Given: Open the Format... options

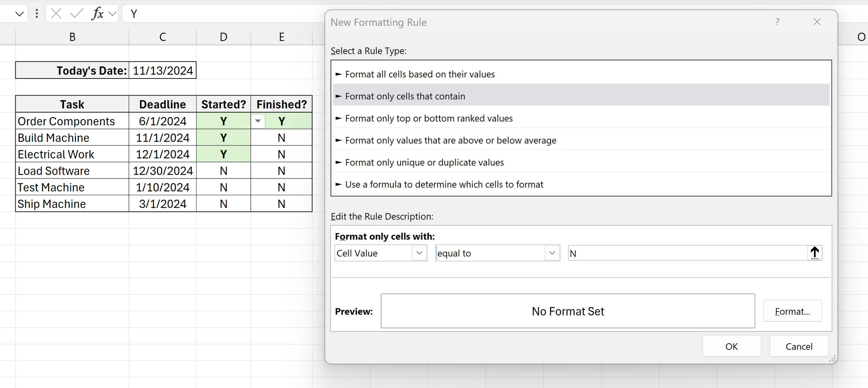Looking at the screenshot, I should pyautogui.click(x=793, y=311).
